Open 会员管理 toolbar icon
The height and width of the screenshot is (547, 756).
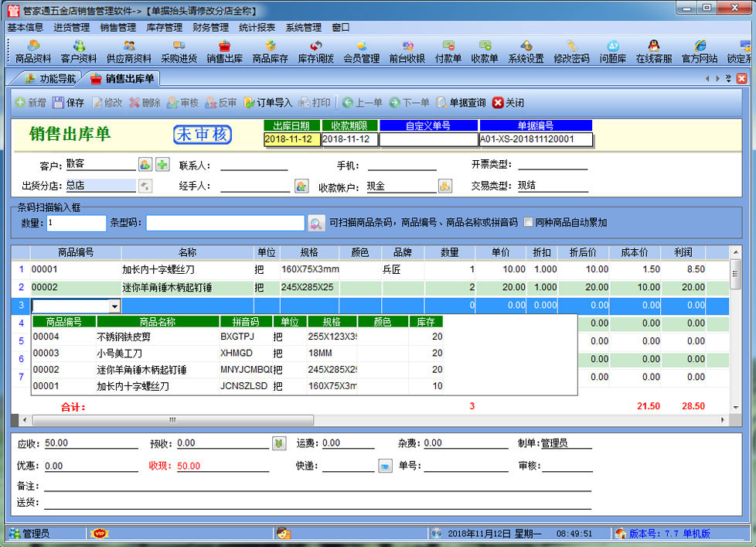point(361,52)
